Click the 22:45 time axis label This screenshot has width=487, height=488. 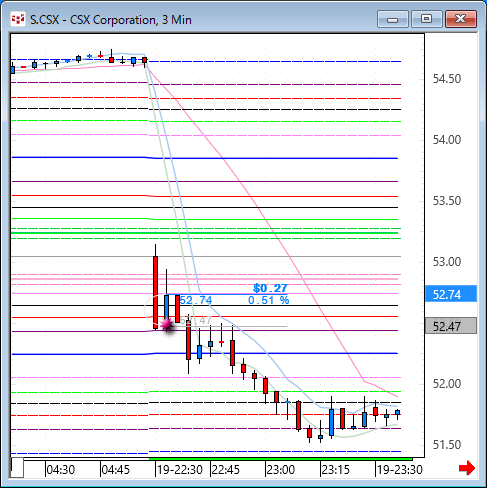click(226, 470)
